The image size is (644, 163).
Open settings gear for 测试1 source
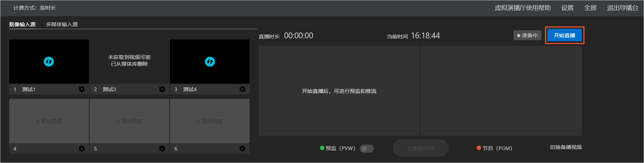coord(82,89)
